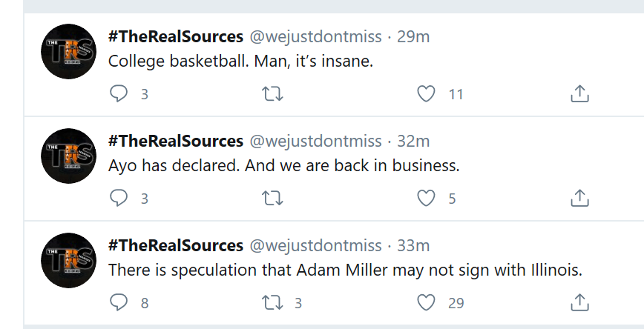The width and height of the screenshot is (644, 329).
Task: Open profile avatar on the Adam Miller tweet
Action: coord(68,260)
